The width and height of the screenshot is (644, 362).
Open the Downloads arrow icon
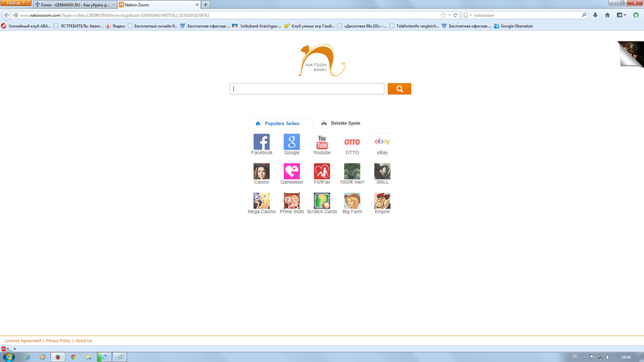(595, 15)
